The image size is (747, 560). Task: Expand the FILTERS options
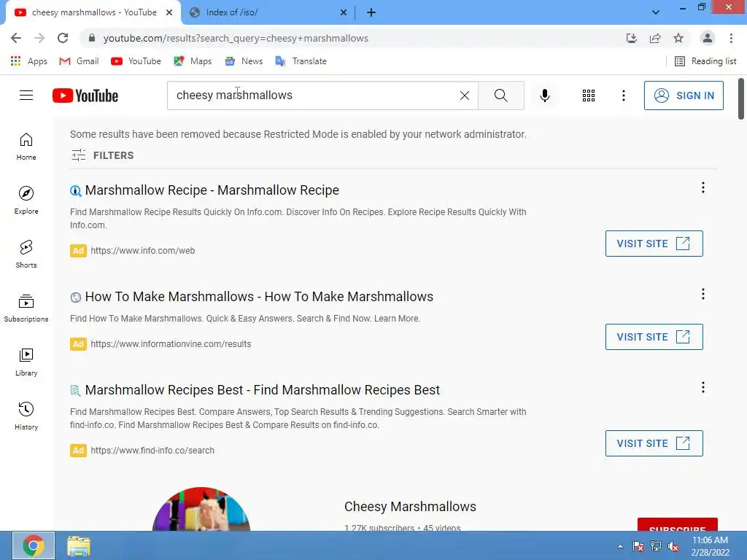pyautogui.click(x=102, y=155)
